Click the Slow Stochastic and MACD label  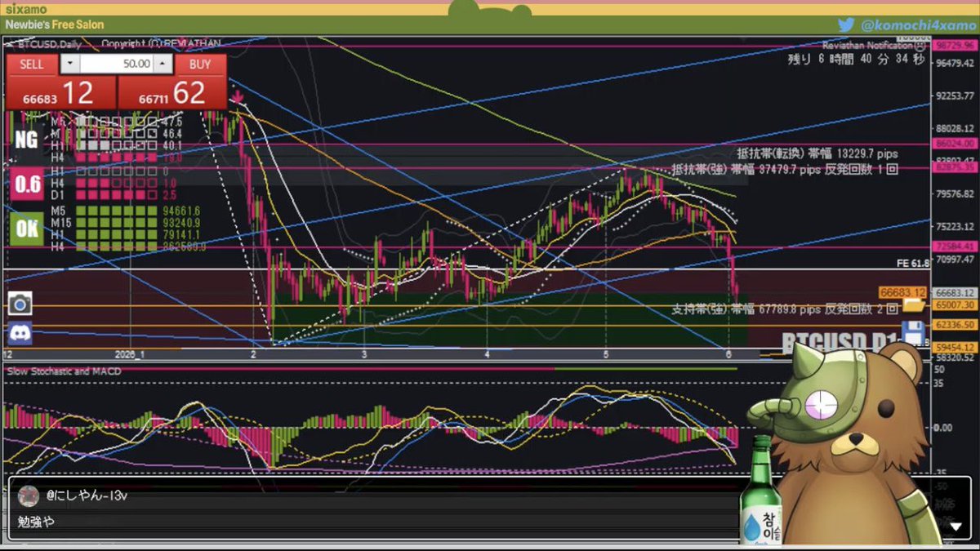tap(65, 371)
